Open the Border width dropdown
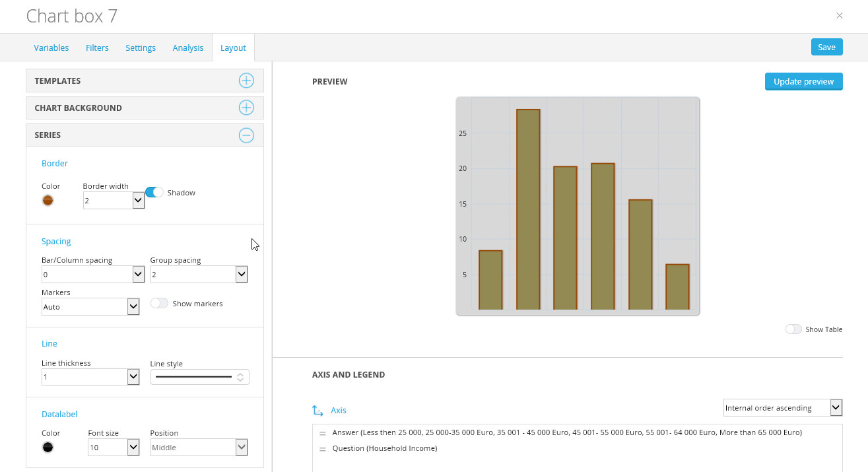This screenshot has height=472, width=868. (x=139, y=200)
